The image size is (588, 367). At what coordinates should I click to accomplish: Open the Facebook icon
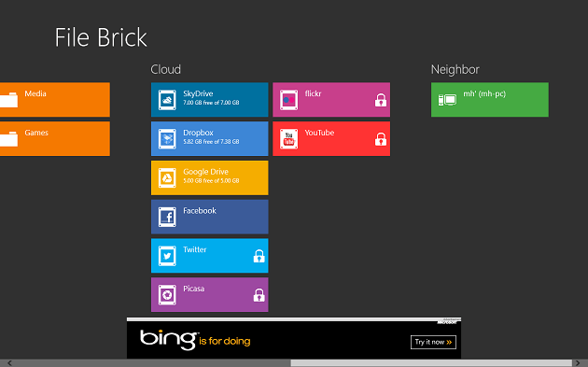point(167,218)
